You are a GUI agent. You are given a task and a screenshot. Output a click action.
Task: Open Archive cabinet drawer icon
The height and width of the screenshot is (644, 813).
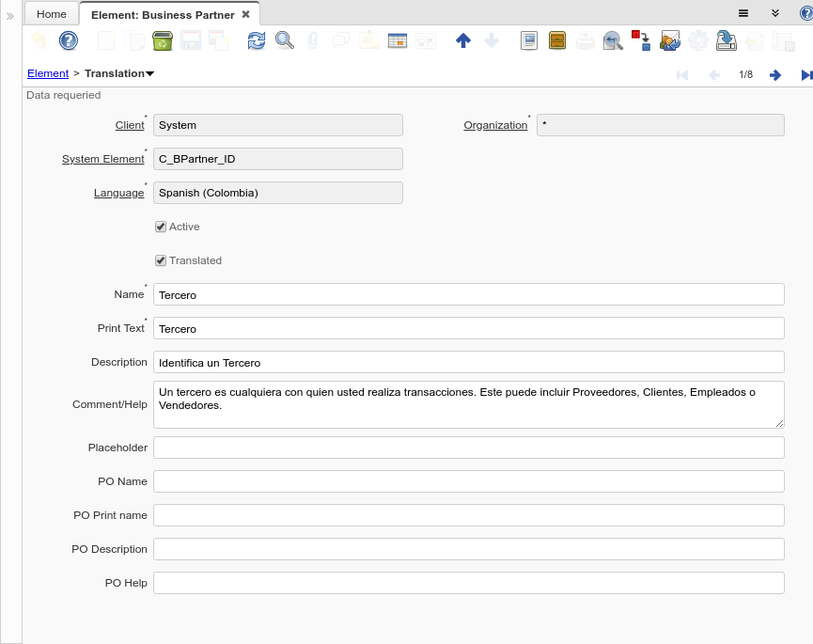[x=557, y=40]
